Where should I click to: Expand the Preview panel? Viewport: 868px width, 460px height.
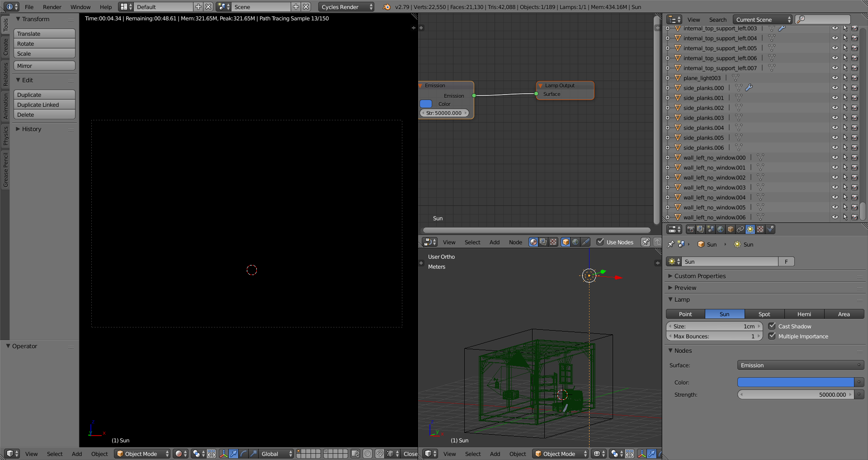click(670, 288)
